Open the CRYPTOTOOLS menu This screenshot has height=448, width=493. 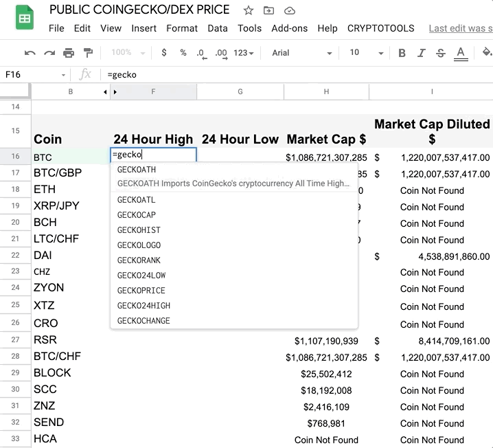coord(381,28)
